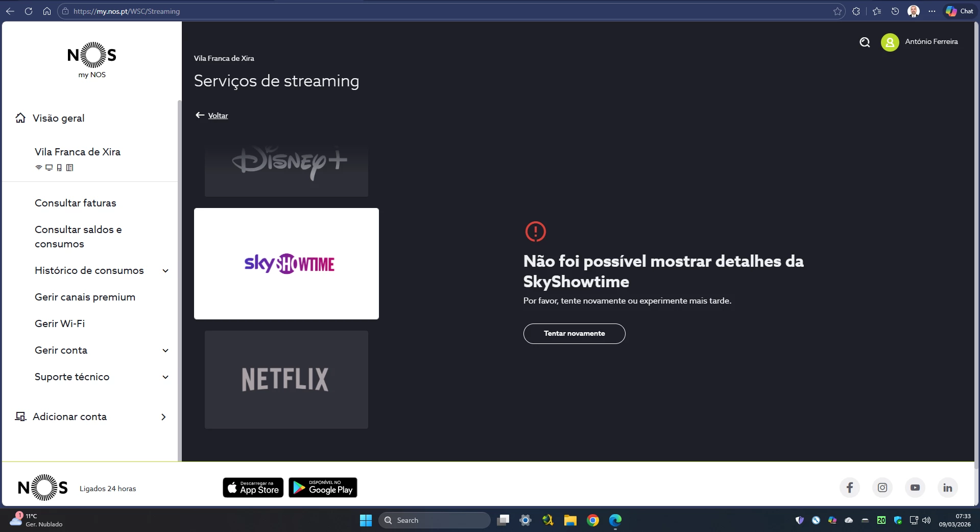Open the App Store download badge
This screenshot has height=532, width=980.
[253, 488]
